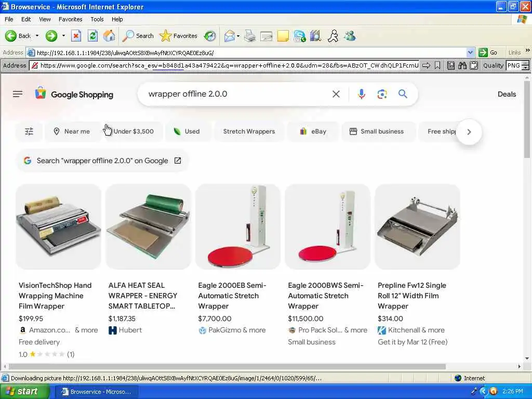This screenshot has width=532, height=399.
Task: Open the Back history dropdown arrow
Action: point(37,36)
